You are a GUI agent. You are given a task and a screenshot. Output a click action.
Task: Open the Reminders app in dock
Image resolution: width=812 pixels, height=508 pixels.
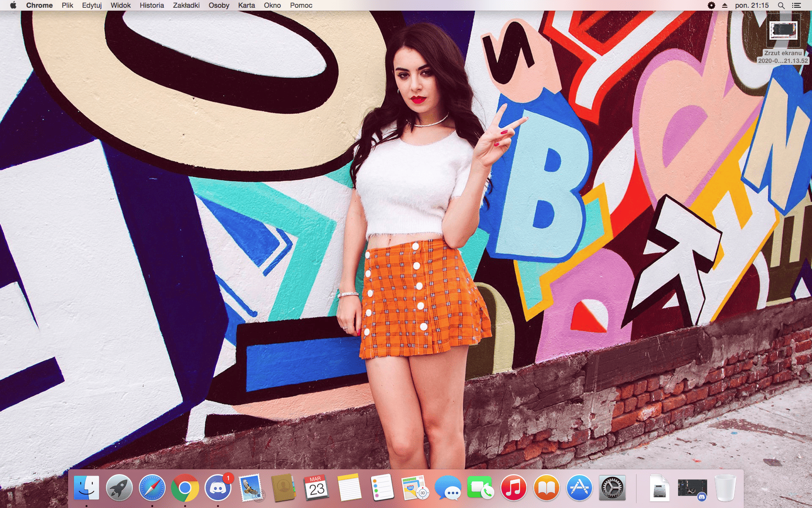click(x=382, y=488)
